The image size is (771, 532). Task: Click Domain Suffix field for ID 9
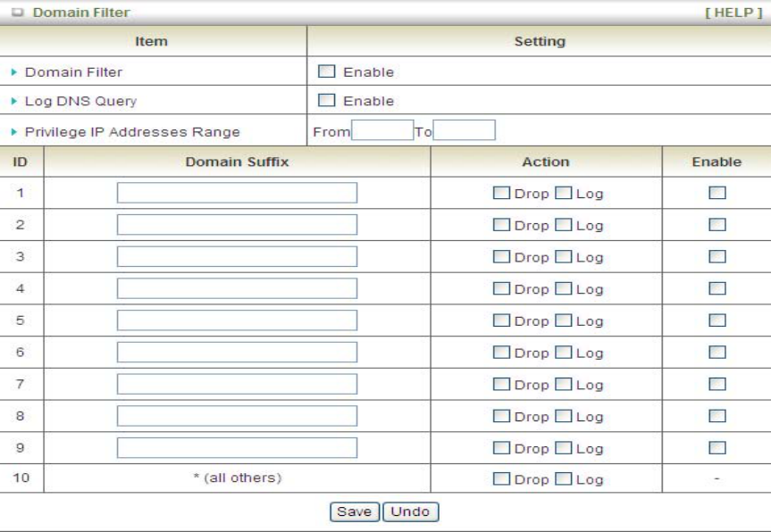237,448
